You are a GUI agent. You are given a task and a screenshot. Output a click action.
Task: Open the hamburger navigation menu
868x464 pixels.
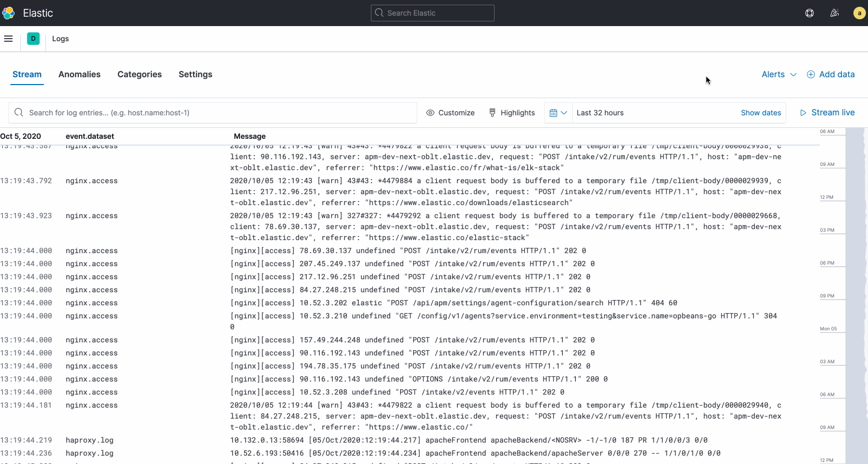[x=8, y=39]
